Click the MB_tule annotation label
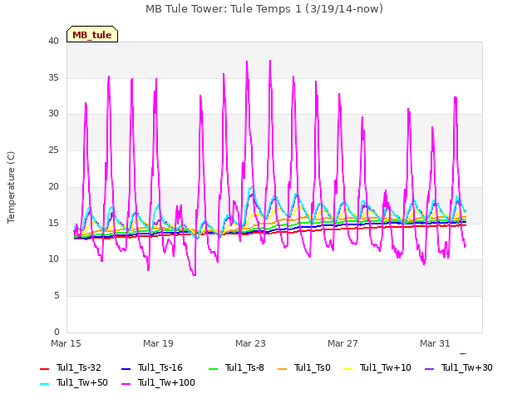 pos(92,35)
